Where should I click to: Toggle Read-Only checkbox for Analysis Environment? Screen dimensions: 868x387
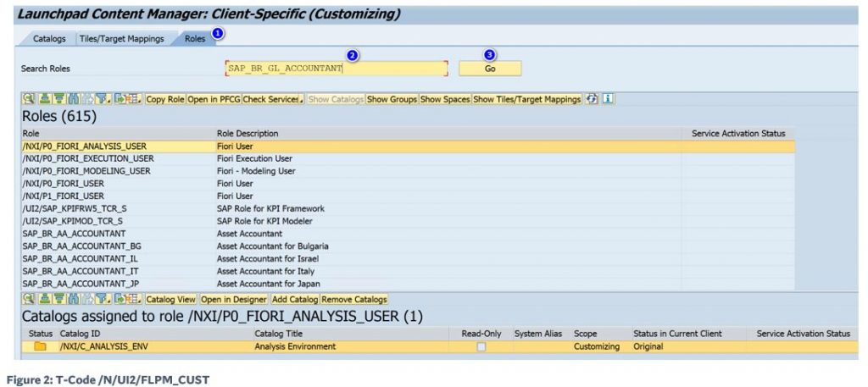(x=481, y=346)
